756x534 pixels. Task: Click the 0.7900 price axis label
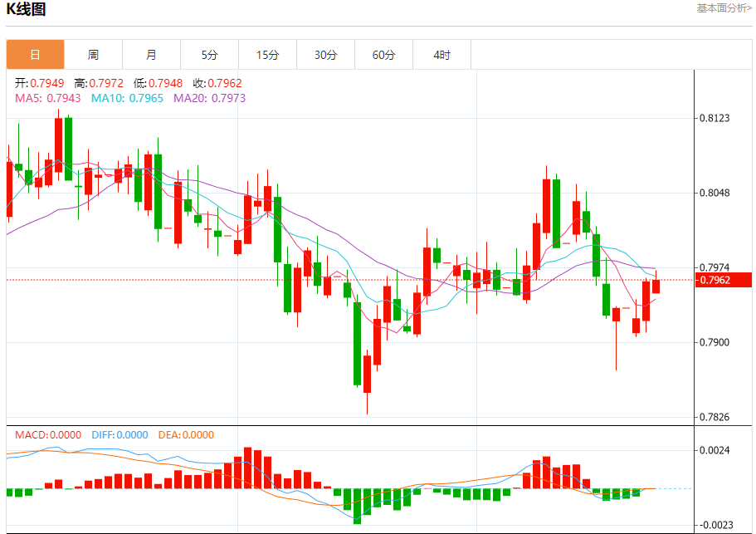pyautogui.click(x=715, y=342)
